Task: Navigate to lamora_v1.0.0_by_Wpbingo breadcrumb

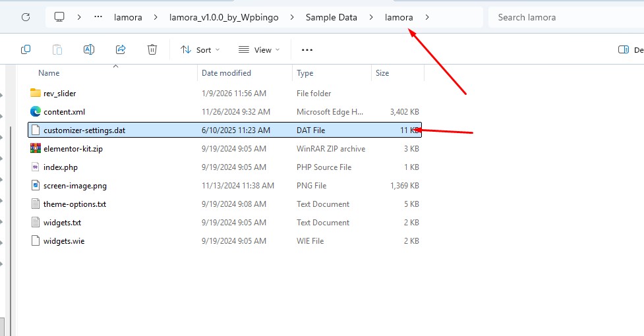Action: pyautogui.click(x=224, y=17)
